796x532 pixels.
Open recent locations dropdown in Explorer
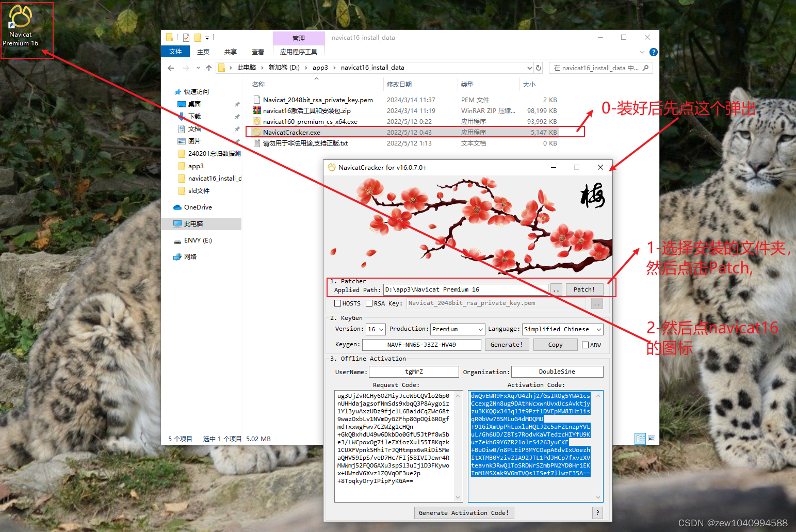click(x=198, y=68)
